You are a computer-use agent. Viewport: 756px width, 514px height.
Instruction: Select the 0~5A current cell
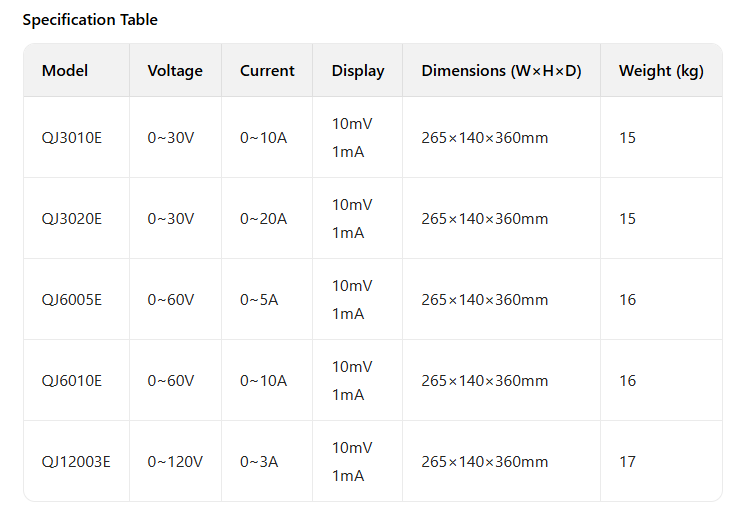pos(259,300)
